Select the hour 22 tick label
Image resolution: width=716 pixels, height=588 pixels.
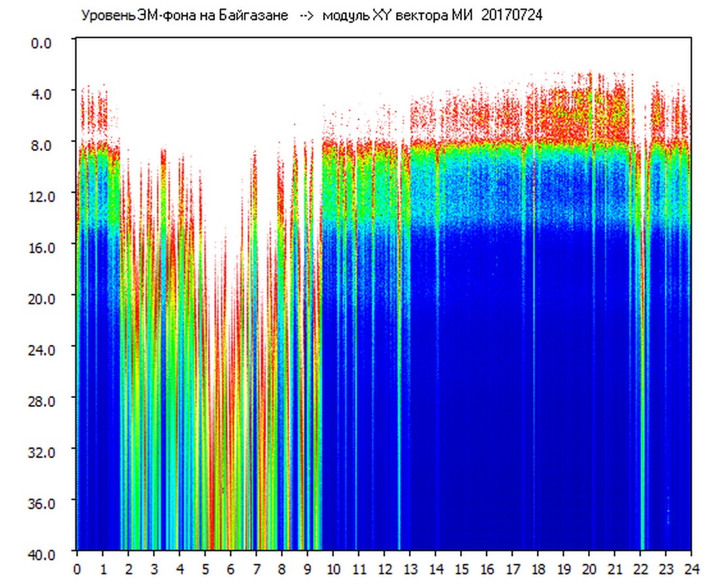[x=640, y=569]
